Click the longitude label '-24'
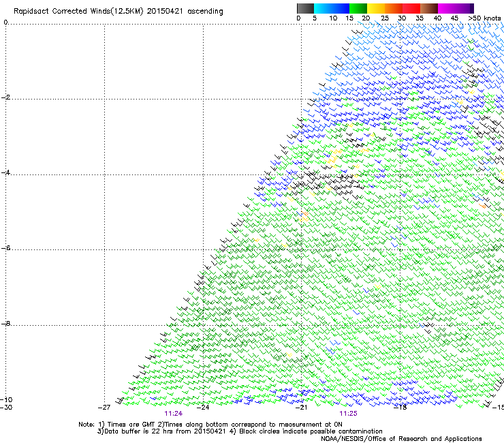This screenshot has height=443, width=504. (x=203, y=408)
